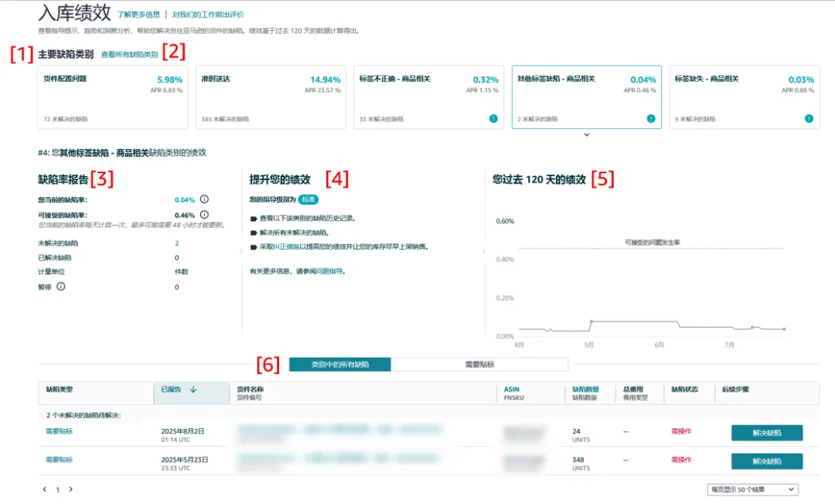Switch to the 需要贴标 tab
This screenshot has height=504, width=835.
479,364
